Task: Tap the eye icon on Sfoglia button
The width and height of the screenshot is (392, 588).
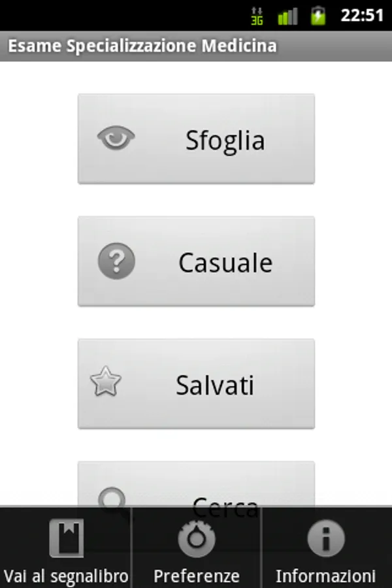Action: 116,138
